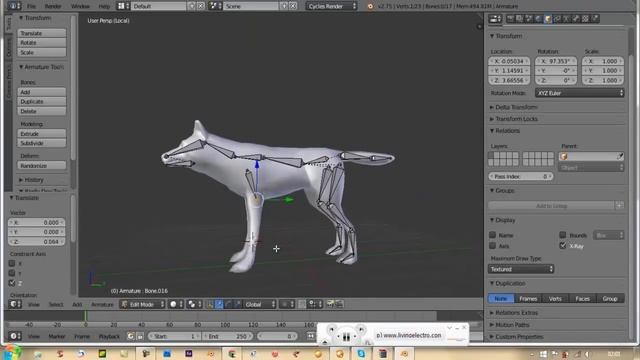Select the highlighted Object properties tab icon
This screenshot has width=640, height=360.
coord(548,18)
